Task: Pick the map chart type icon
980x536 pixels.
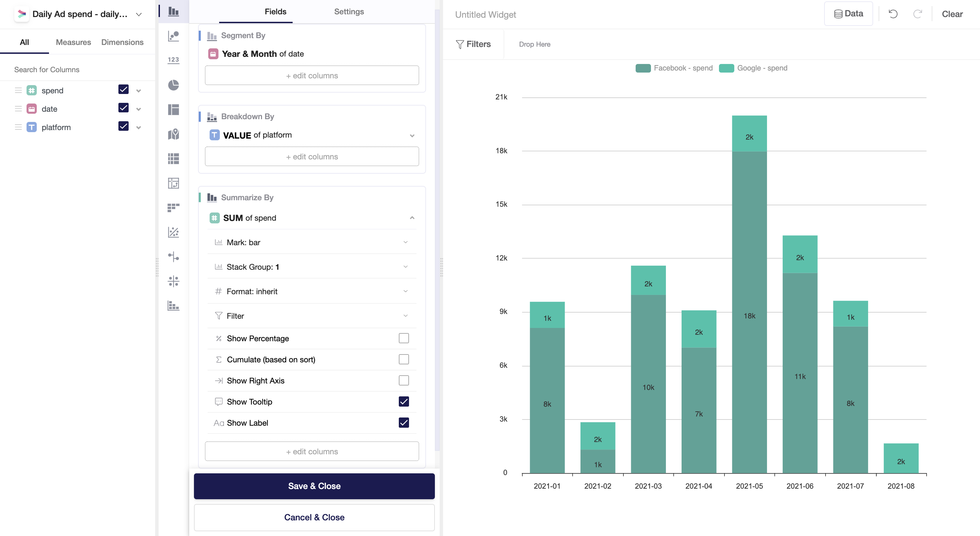Action: [174, 133]
